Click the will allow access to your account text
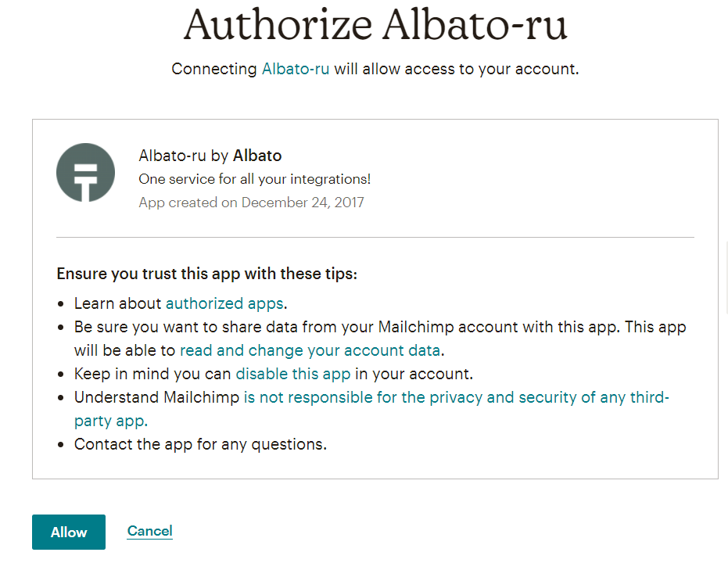The height and width of the screenshot is (563, 728). 456,69
